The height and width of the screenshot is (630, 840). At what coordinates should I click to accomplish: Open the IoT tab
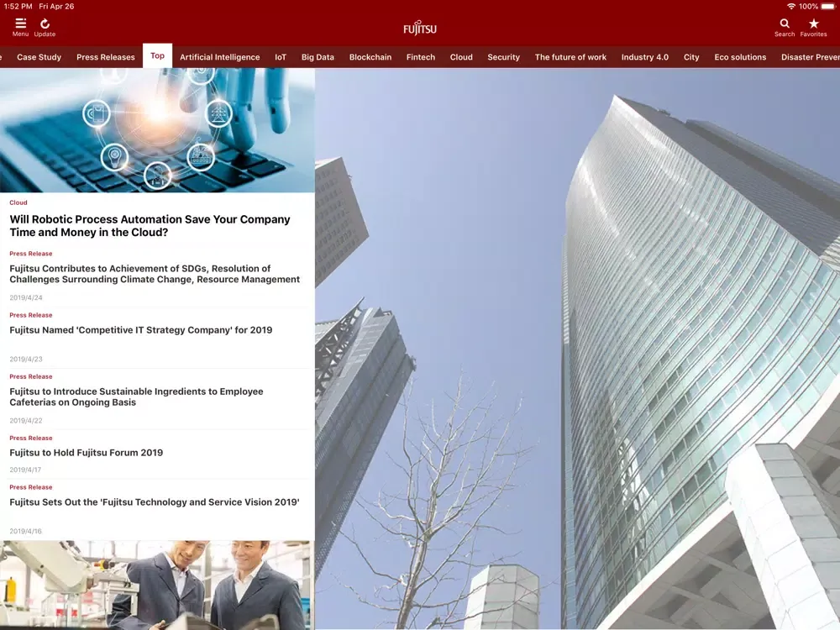(x=281, y=57)
